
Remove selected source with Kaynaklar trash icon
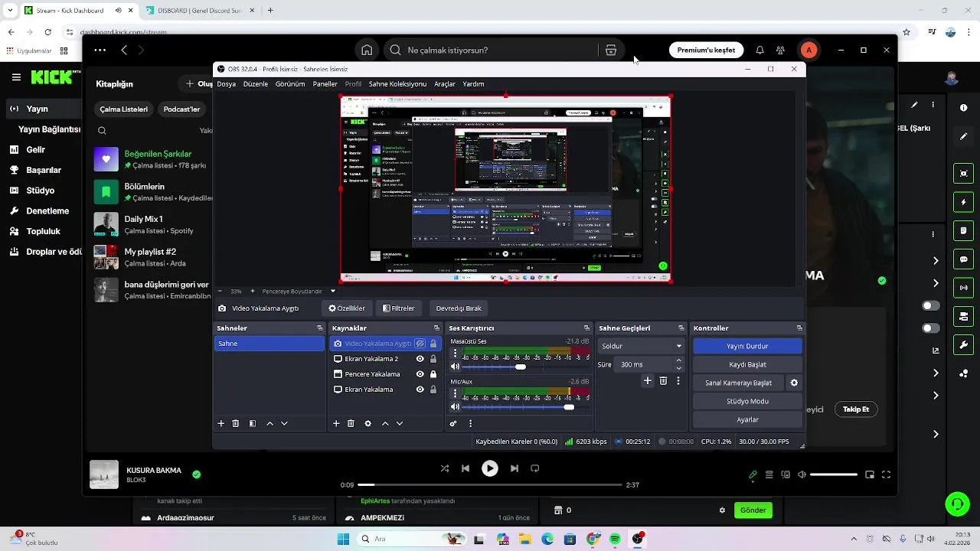tap(351, 423)
